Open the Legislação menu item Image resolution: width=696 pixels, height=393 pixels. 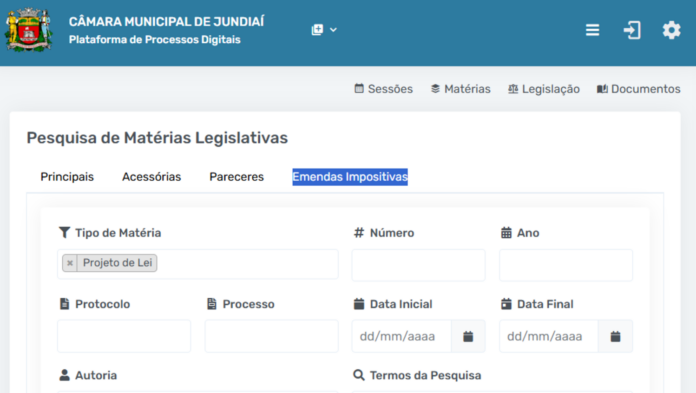point(544,89)
